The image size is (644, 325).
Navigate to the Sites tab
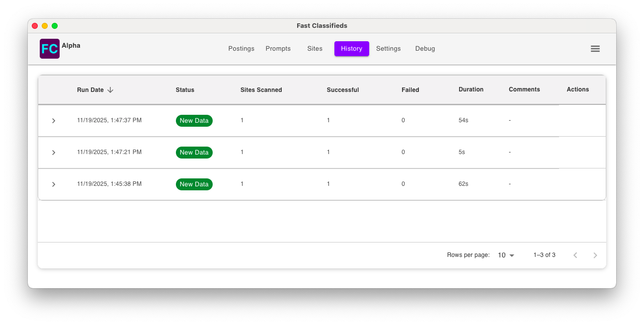click(315, 49)
